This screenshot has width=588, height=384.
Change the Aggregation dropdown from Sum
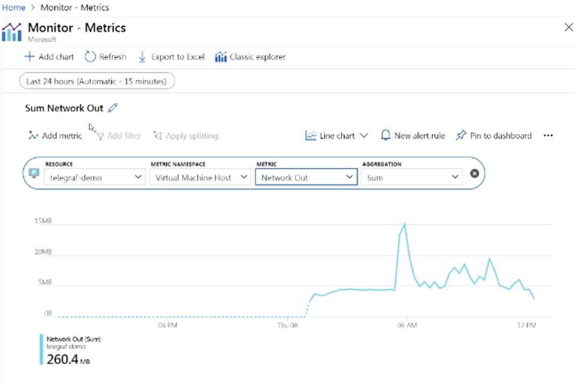point(412,177)
